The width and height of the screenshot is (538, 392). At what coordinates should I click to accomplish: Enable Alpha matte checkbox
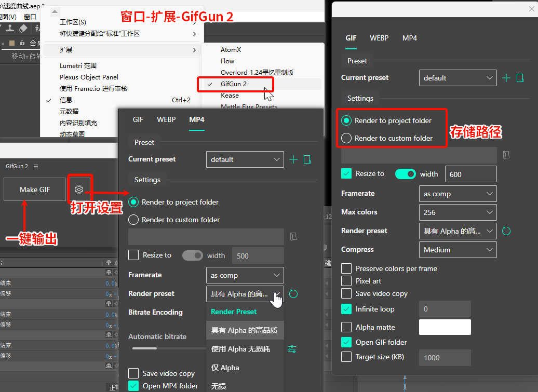346,327
